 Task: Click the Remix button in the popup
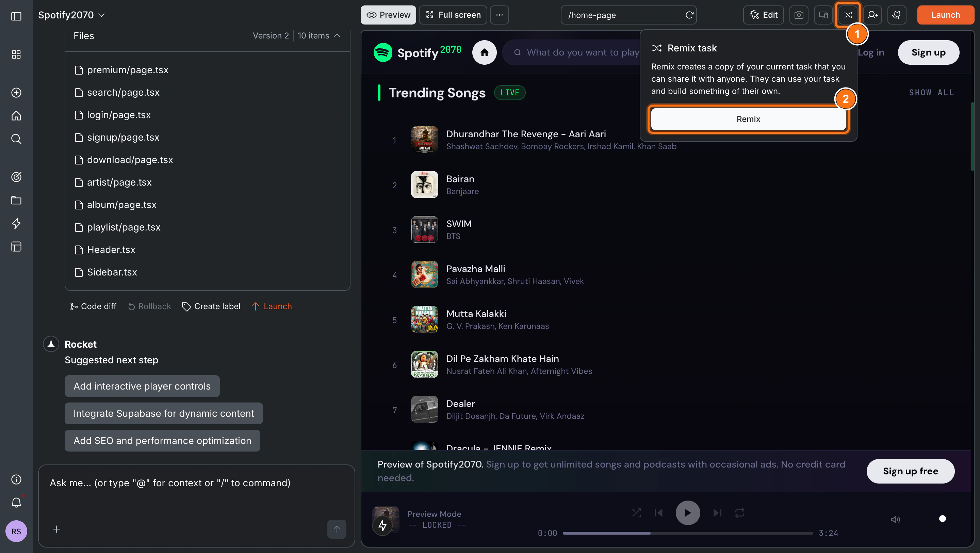(x=748, y=119)
